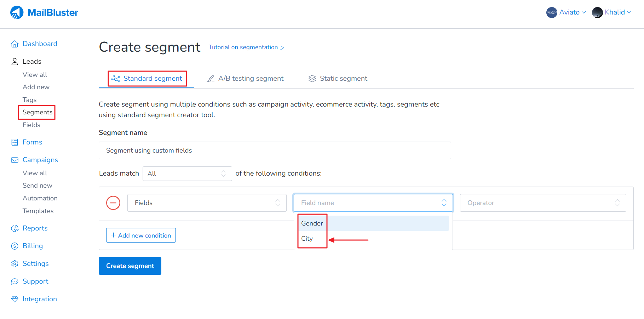Click the Forms checklist icon
644x319 pixels.
click(15, 142)
